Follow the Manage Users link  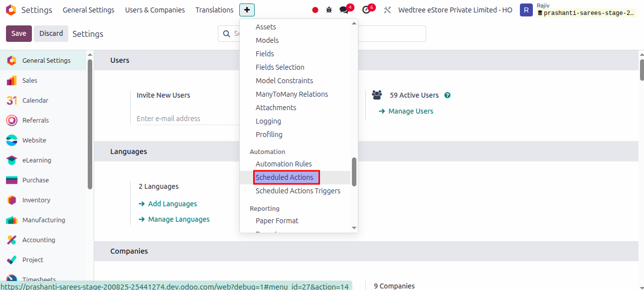click(x=410, y=111)
